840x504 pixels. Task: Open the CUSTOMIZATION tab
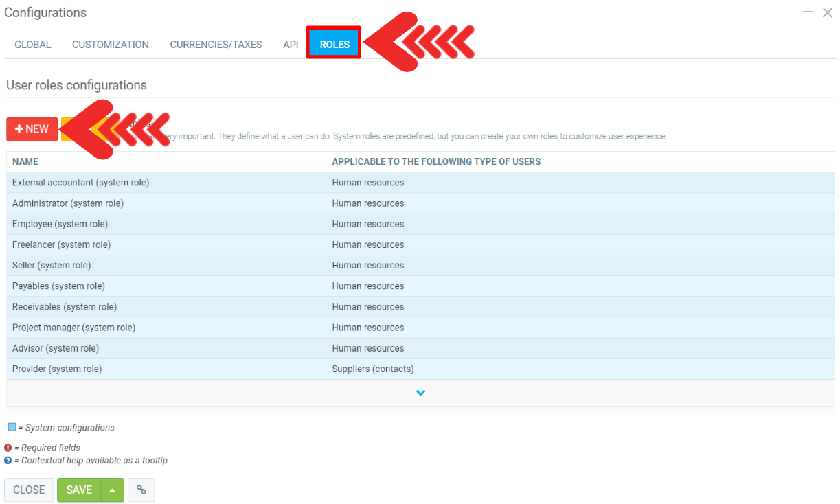[111, 45]
